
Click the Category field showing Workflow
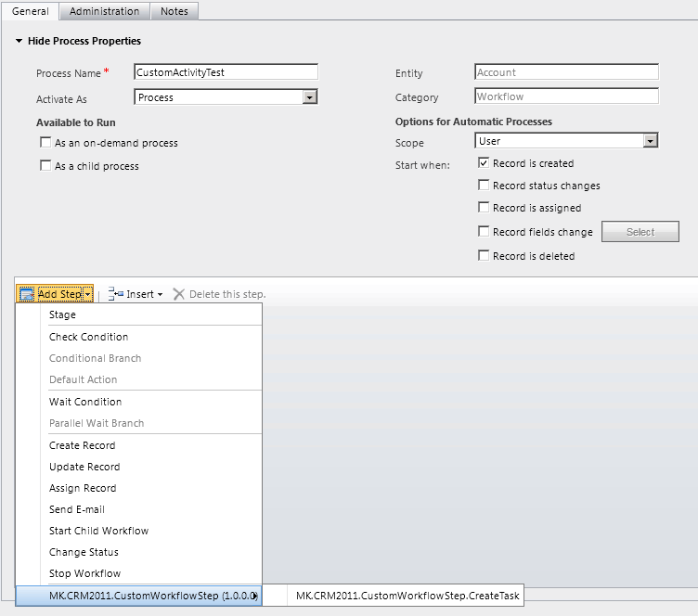[x=567, y=96]
